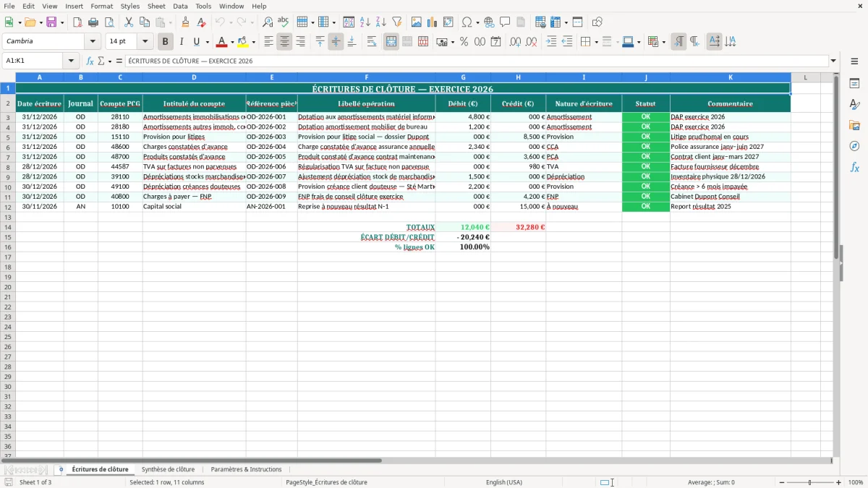Click the Zoom In plus button
The height and width of the screenshot is (488, 868).
(x=839, y=482)
